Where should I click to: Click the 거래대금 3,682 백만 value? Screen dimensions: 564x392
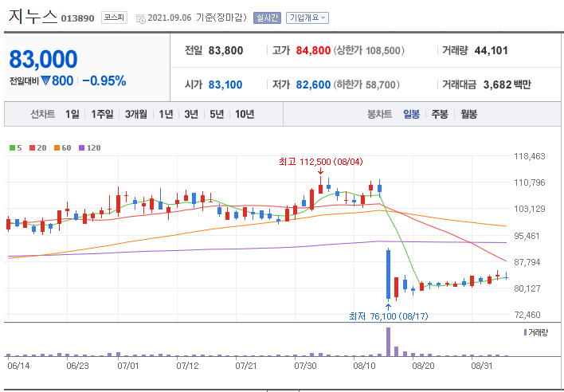click(507, 84)
